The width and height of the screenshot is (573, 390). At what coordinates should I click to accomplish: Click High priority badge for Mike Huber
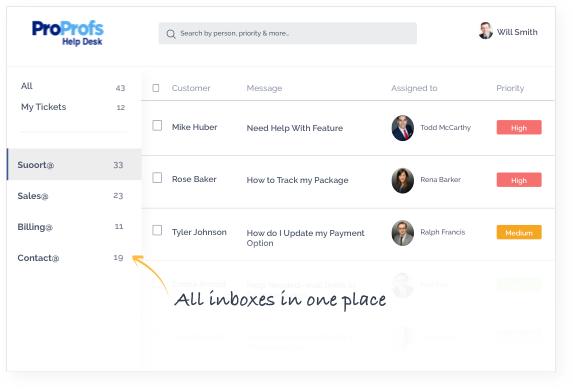pos(519,128)
